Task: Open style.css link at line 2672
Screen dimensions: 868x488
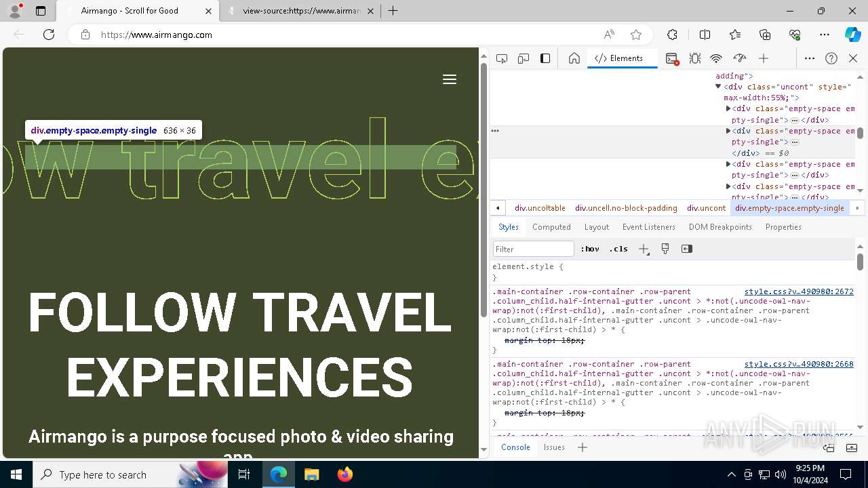Action: [799, 291]
